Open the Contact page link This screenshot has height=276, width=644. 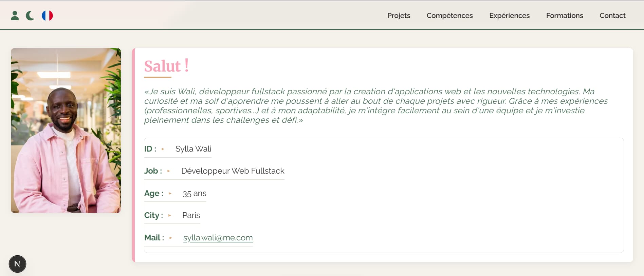[x=612, y=16]
